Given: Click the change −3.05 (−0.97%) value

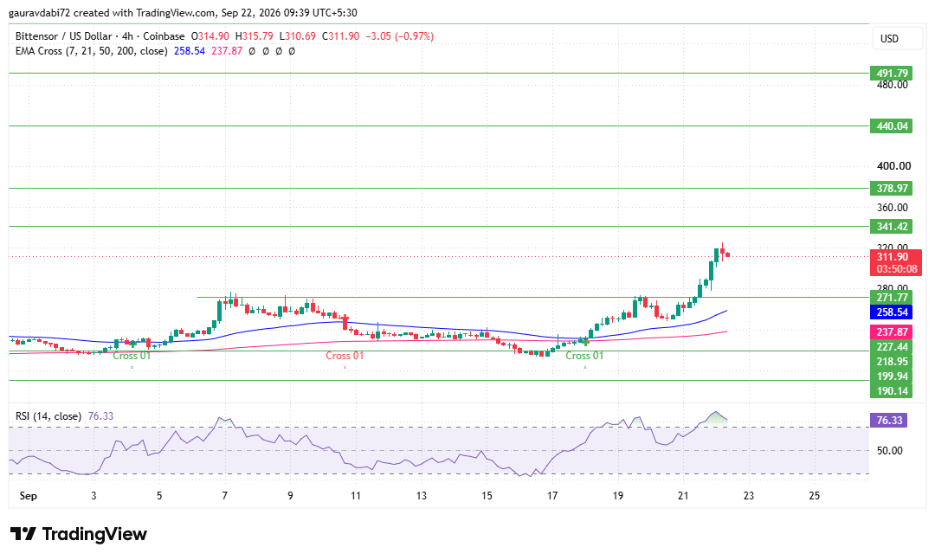Looking at the screenshot, I should tap(399, 36).
